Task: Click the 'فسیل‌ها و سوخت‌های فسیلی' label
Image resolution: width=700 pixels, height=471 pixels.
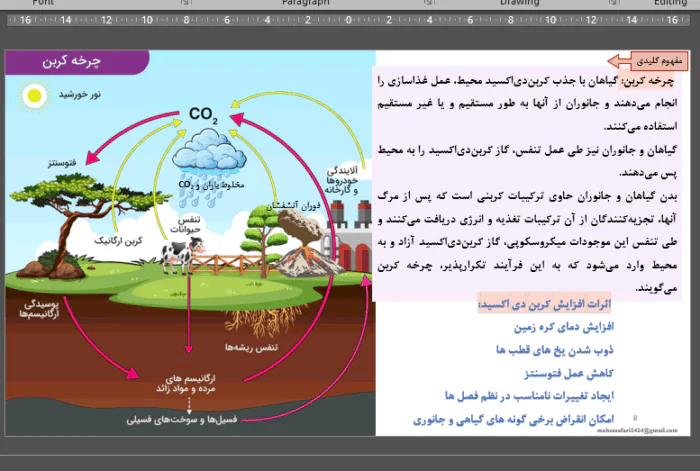Action: point(182,420)
